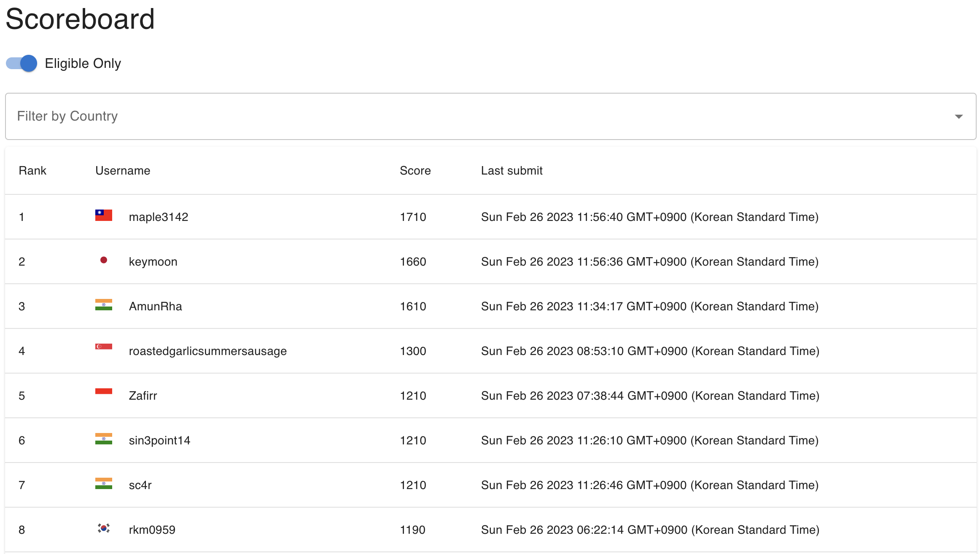
Task: Toggle the Eligible Only switch
Action: click(x=22, y=64)
